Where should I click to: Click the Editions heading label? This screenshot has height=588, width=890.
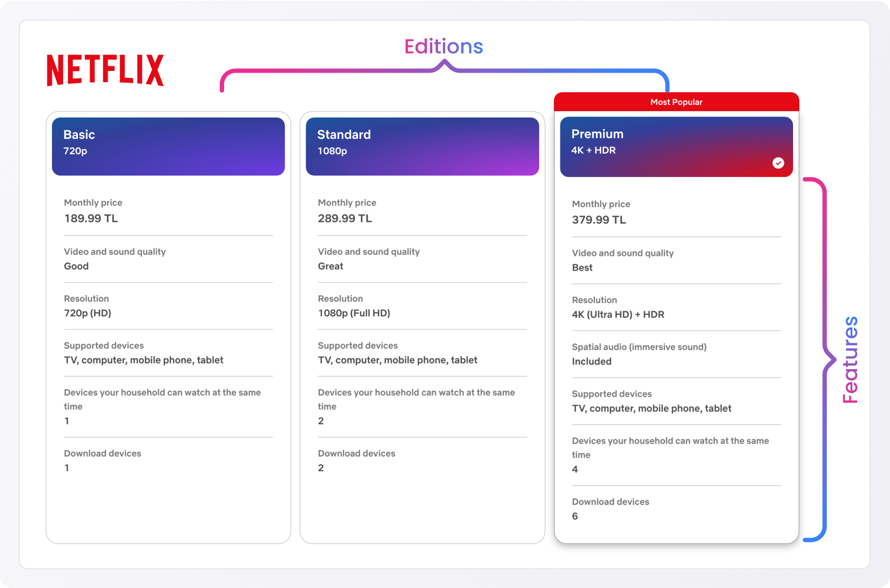(443, 47)
